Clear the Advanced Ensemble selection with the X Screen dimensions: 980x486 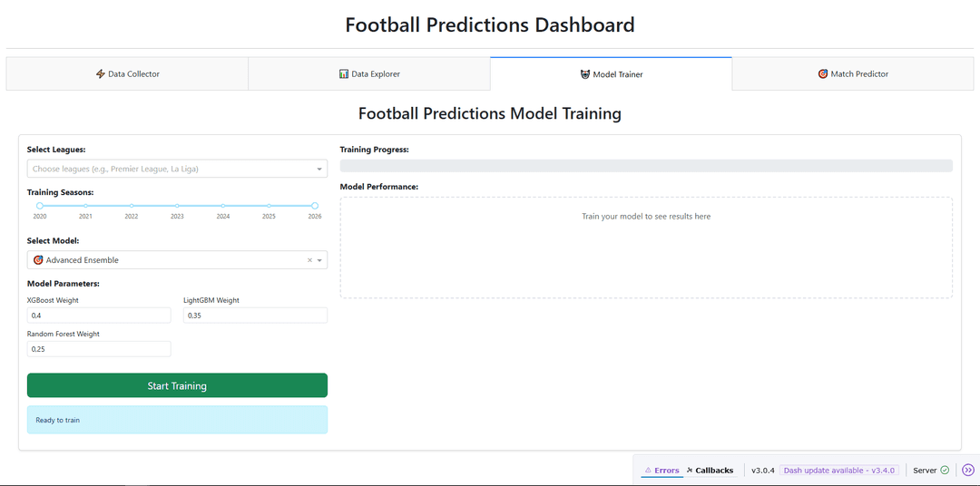tap(309, 260)
